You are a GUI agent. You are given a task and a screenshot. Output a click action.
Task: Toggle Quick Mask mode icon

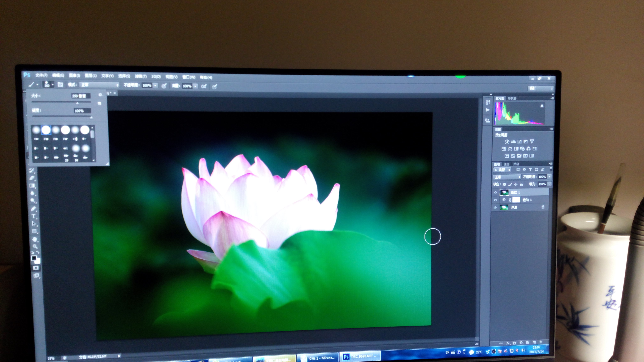tap(36, 268)
